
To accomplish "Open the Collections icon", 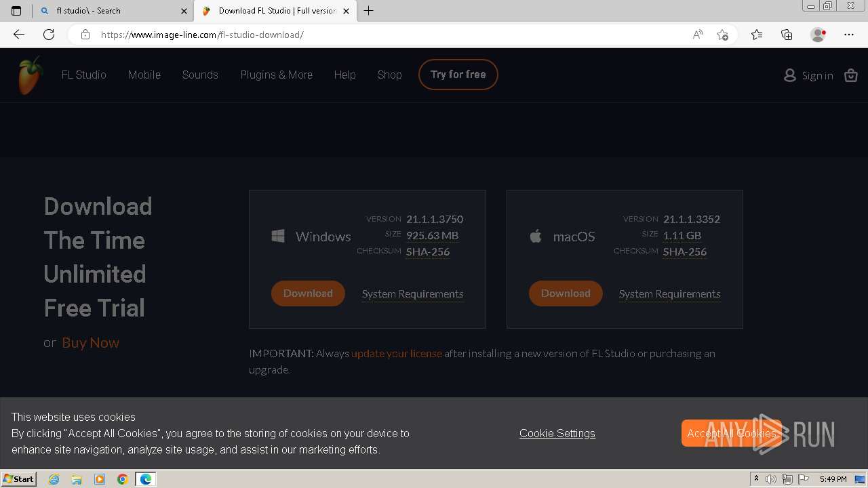I will 787,35.
